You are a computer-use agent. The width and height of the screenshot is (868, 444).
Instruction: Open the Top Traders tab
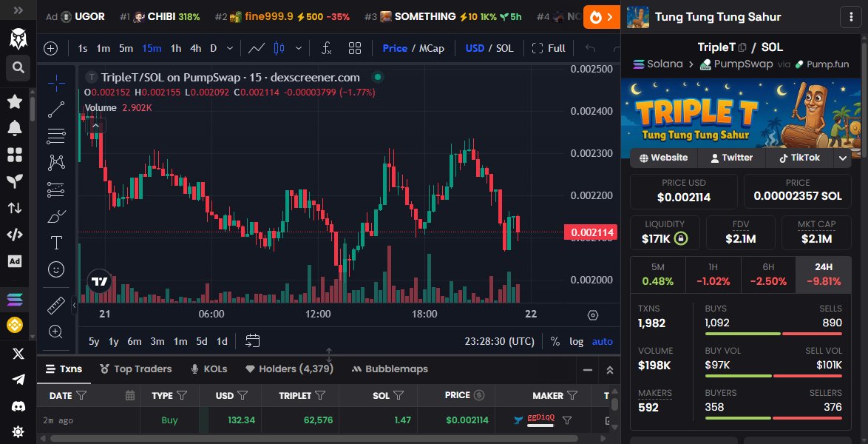click(x=135, y=369)
